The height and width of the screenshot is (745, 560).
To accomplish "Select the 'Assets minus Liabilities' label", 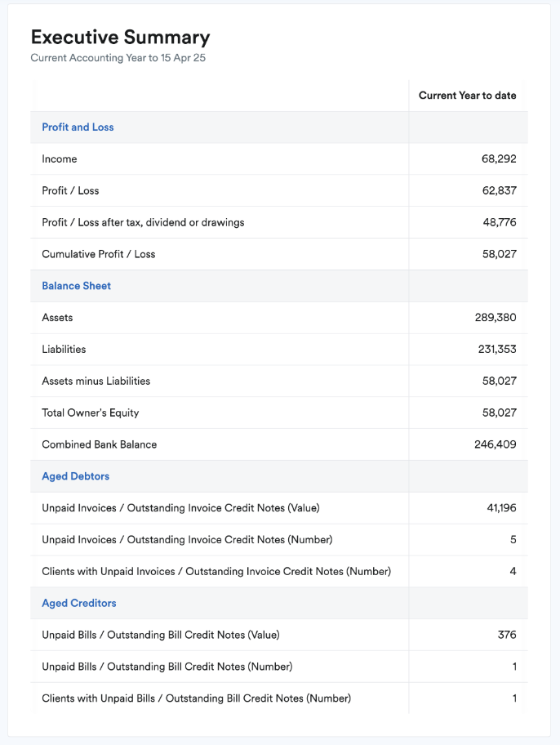I will click(96, 381).
